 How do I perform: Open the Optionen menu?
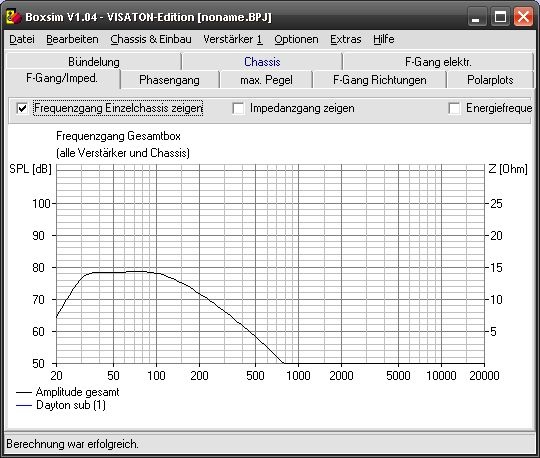pos(296,39)
